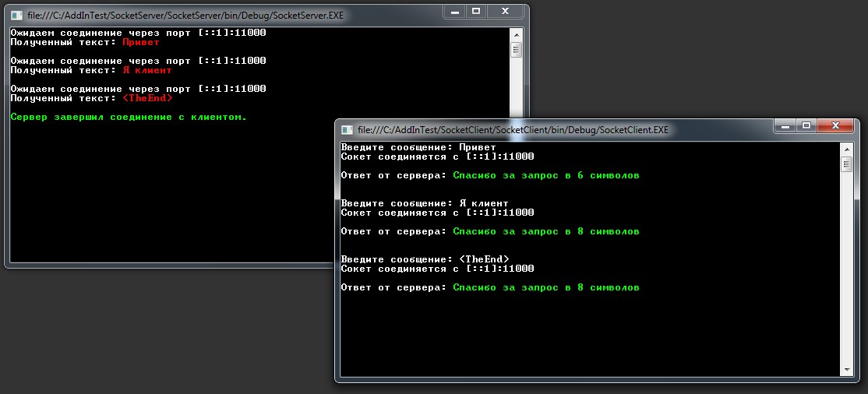
Task: Click the green 'Спасибо за запрос в 6 символов' reply
Action: coord(546,175)
